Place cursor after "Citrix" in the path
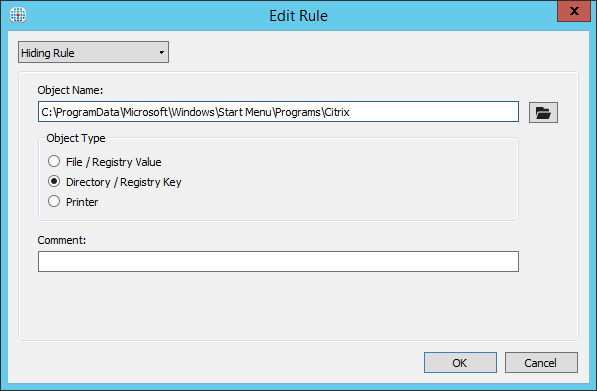Screen dimensions: 597x391 pos(351,112)
